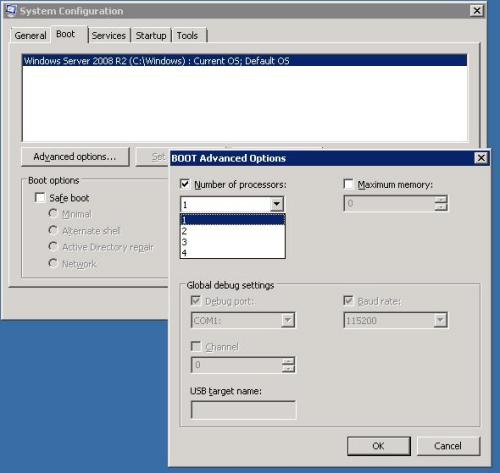
Task: Open the Tools tab
Action: [x=188, y=35]
